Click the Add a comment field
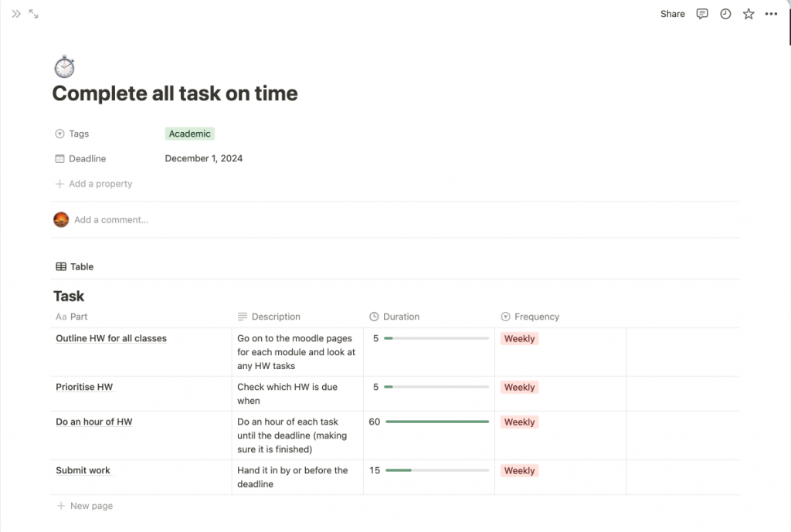The height and width of the screenshot is (532, 791). click(x=111, y=220)
